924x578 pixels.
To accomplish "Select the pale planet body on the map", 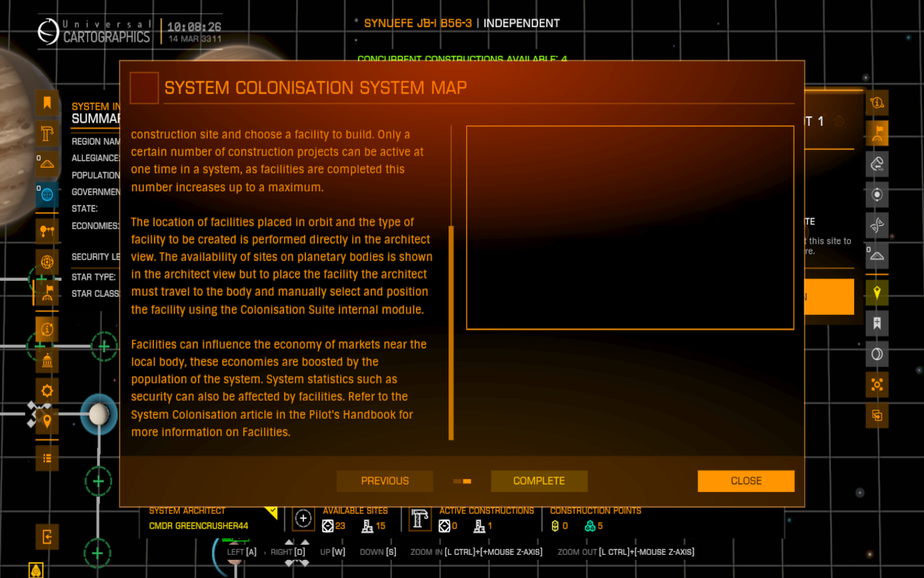I will [x=99, y=414].
